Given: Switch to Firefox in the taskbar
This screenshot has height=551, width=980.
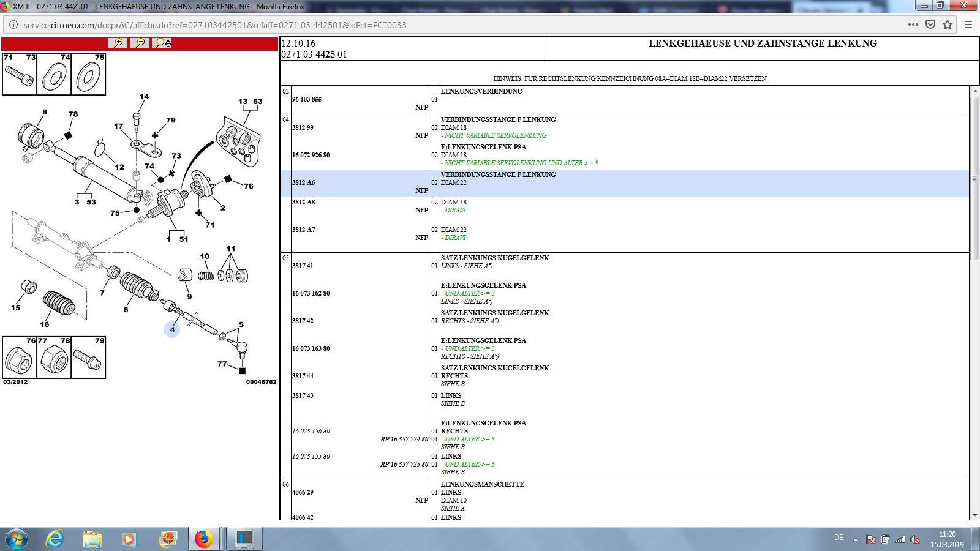Looking at the screenshot, I should [204, 539].
